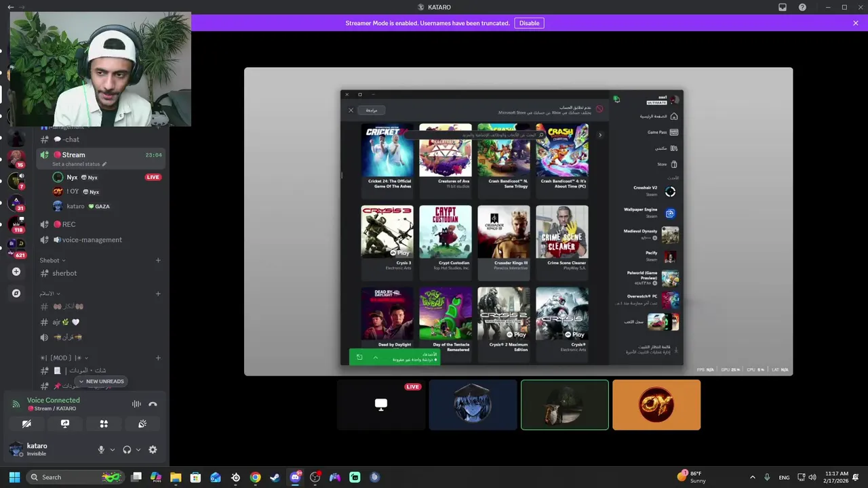Screen dimensions: 868x488
Task: Expand microphone input options arrow
Action: pyautogui.click(x=112, y=449)
